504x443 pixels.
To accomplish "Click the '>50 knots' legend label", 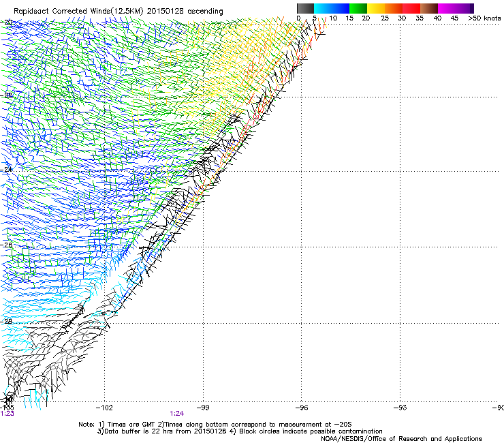I will click(x=484, y=18).
